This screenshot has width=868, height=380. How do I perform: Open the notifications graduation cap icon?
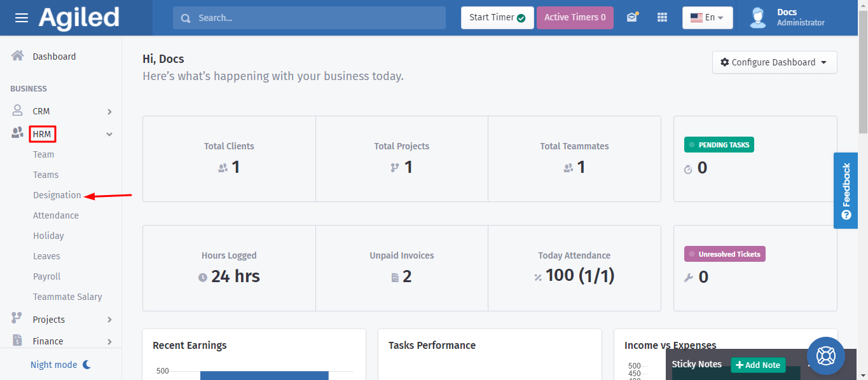coord(631,18)
